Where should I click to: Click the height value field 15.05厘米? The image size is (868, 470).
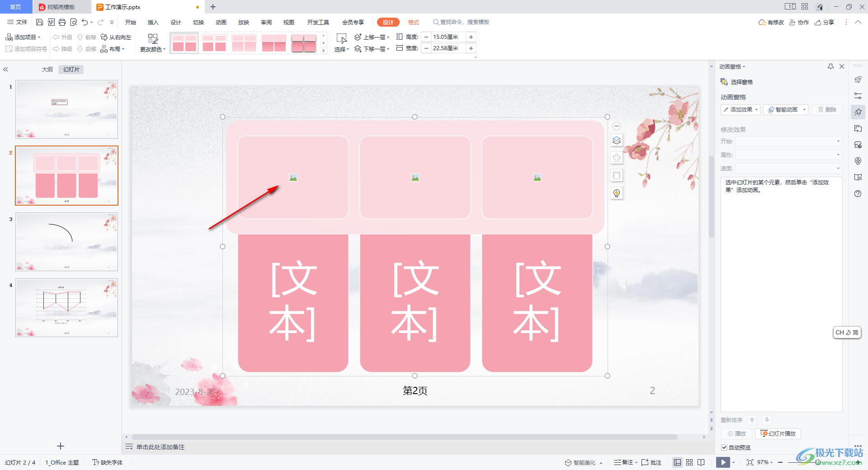click(x=448, y=37)
